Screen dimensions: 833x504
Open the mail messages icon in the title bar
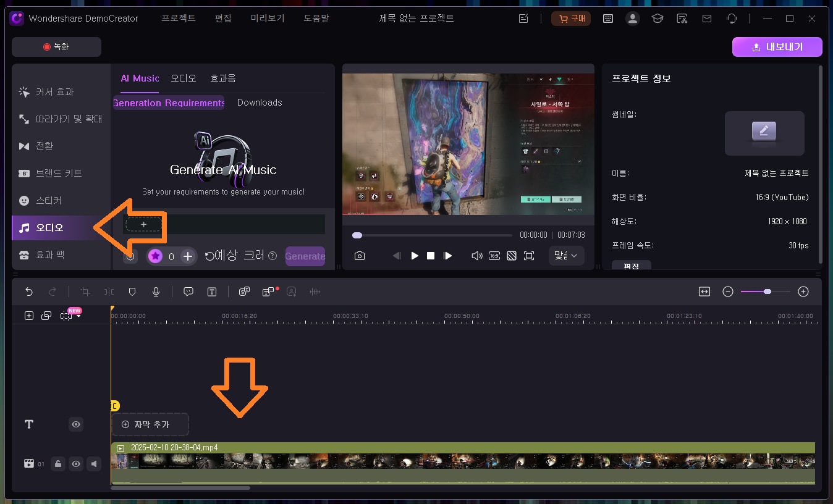(707, 19)
